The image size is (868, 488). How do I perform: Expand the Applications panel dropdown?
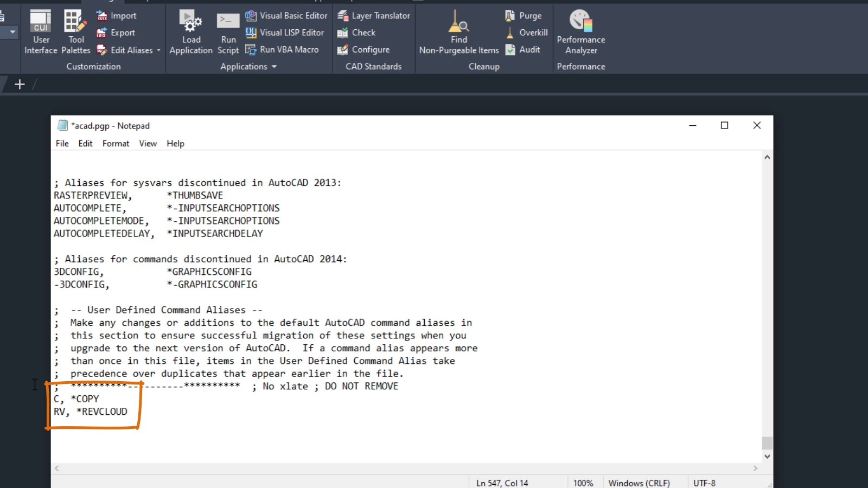(x=273, y=66)
